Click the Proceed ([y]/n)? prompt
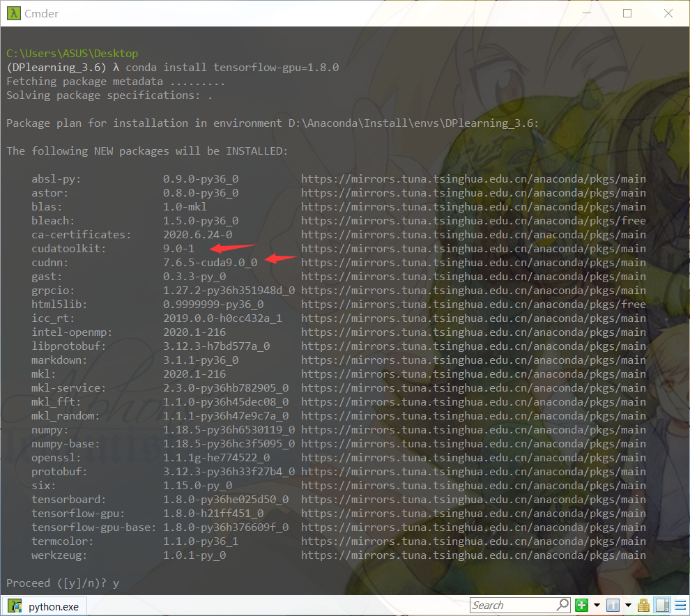Screen dimensions: 690x616 pos(56,583)
